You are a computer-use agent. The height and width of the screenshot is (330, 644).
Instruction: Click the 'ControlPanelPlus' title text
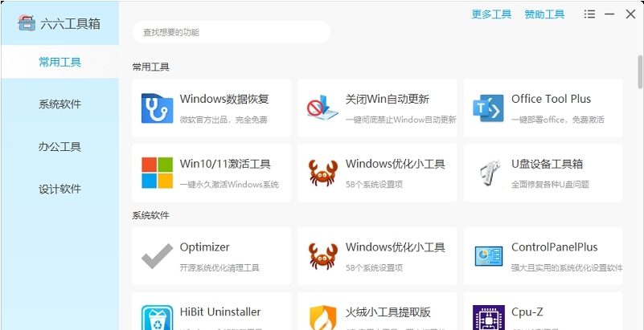point(555,247)
